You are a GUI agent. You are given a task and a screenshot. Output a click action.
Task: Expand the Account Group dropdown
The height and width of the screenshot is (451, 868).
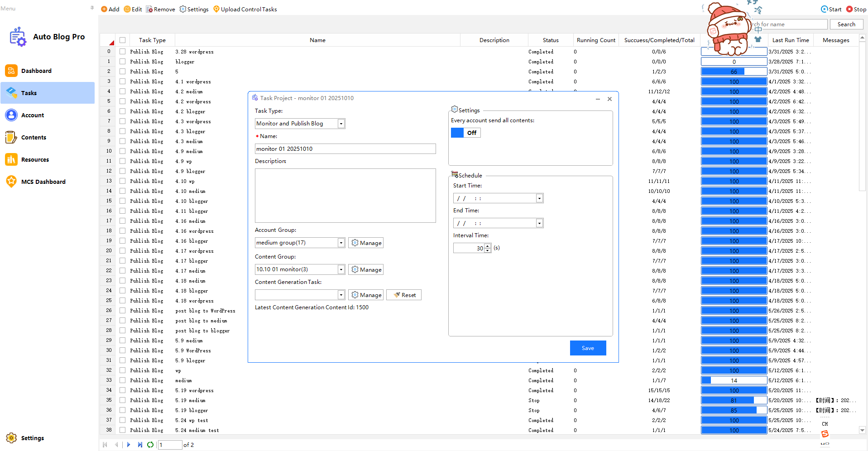point(341,243)
